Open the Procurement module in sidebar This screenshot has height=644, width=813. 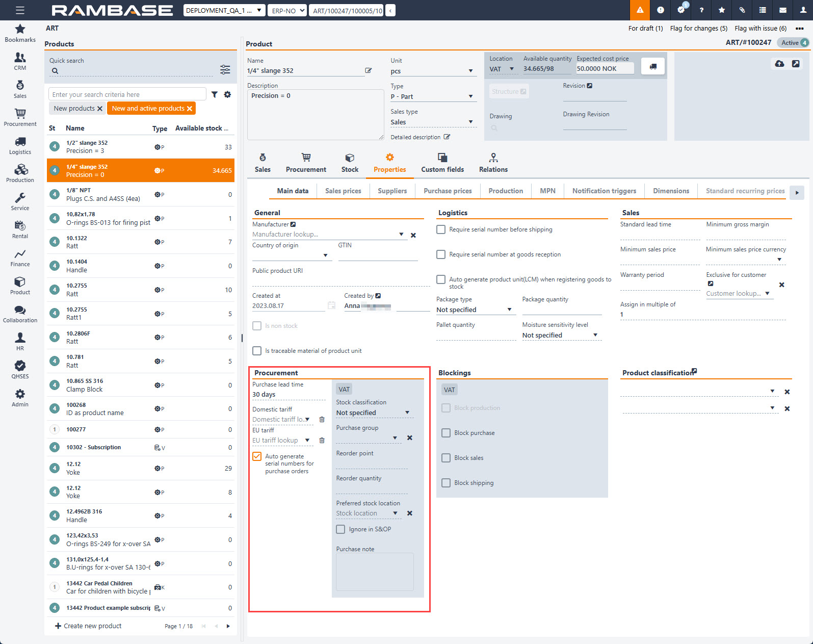20,117
